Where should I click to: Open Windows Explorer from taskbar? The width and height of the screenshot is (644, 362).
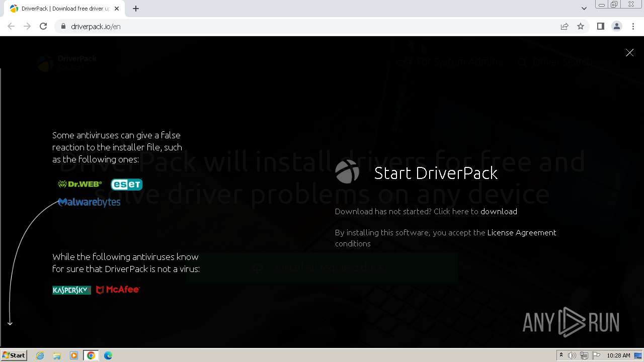(x=57, y=355)
